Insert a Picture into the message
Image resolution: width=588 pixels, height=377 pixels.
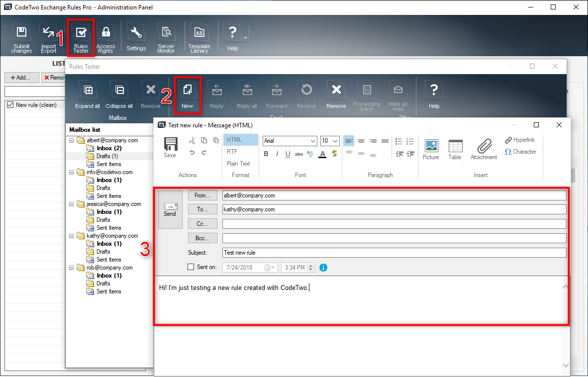[x=431, y=148]
